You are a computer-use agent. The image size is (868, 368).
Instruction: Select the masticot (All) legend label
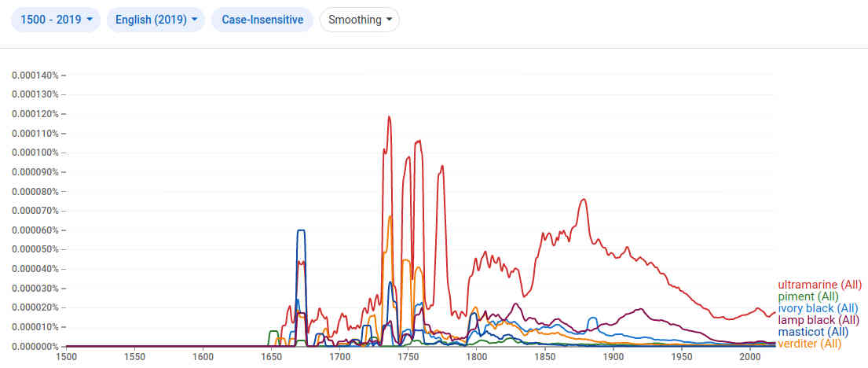point(813,332)
